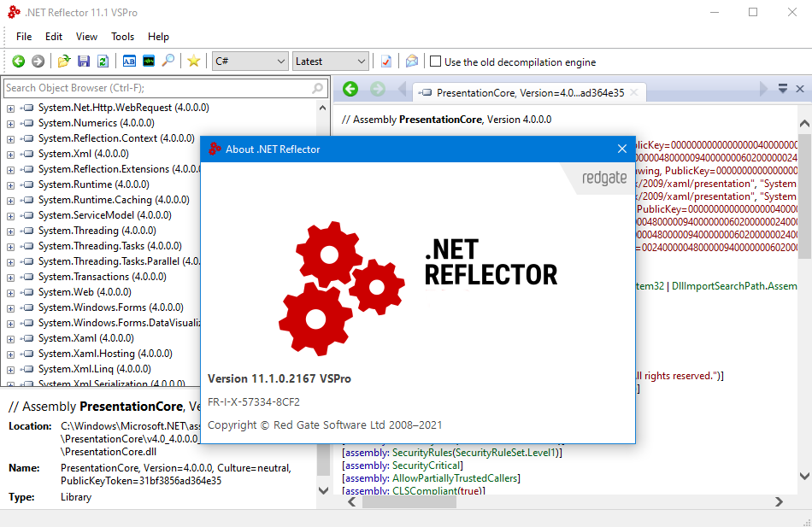Click the code pane scroll-right arrow

tap(779, 501)
